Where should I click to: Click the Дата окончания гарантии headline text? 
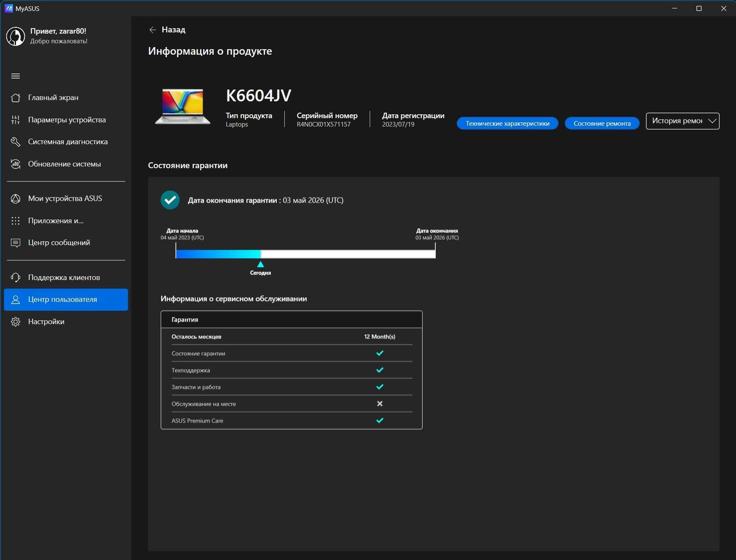coord(265,200)
